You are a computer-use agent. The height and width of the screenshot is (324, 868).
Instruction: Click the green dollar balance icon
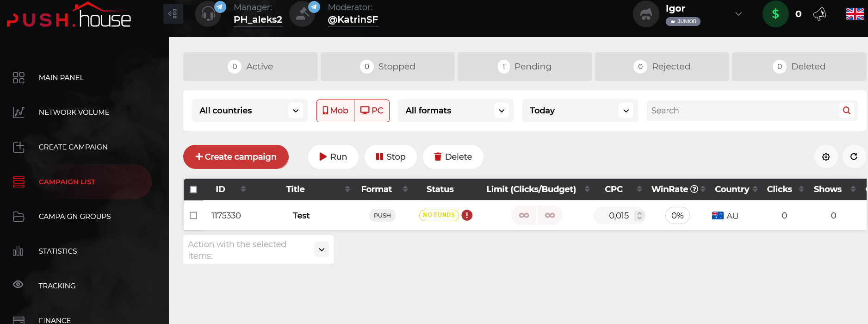[775, 14]
